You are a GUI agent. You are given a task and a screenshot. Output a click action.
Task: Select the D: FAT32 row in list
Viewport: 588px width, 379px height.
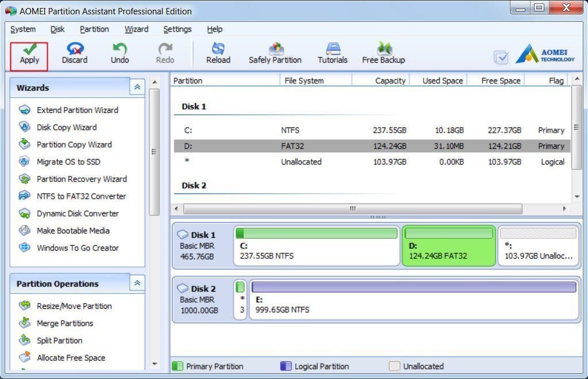tap(372, 146)
